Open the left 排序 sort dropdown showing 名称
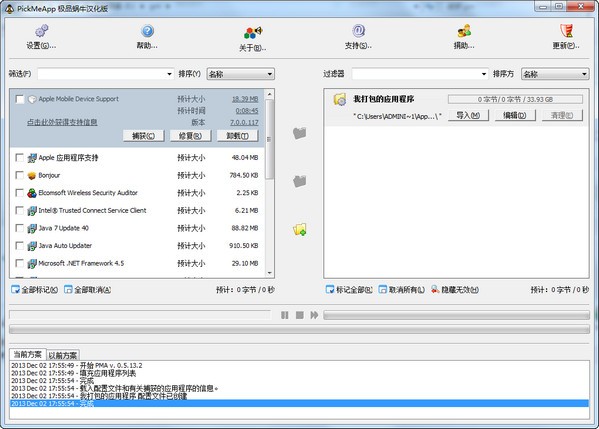Image resolution: width=599 pixels, height=429 pixels. (x=241, y=74)
